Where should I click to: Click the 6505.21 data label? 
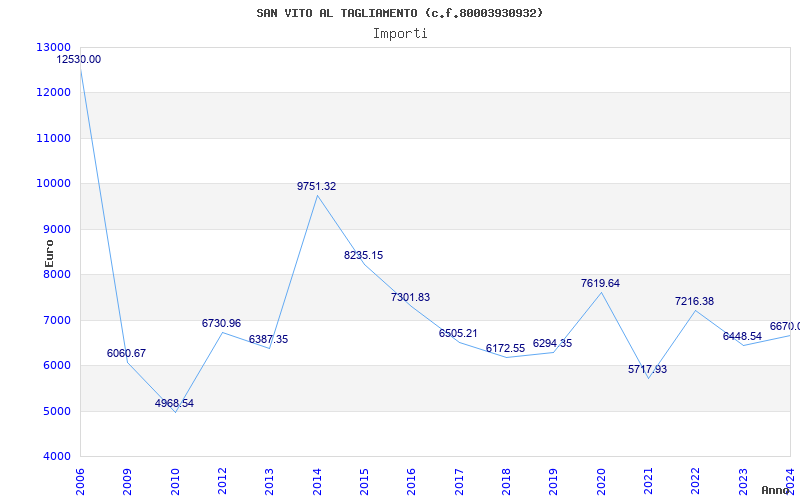[458, 333]
